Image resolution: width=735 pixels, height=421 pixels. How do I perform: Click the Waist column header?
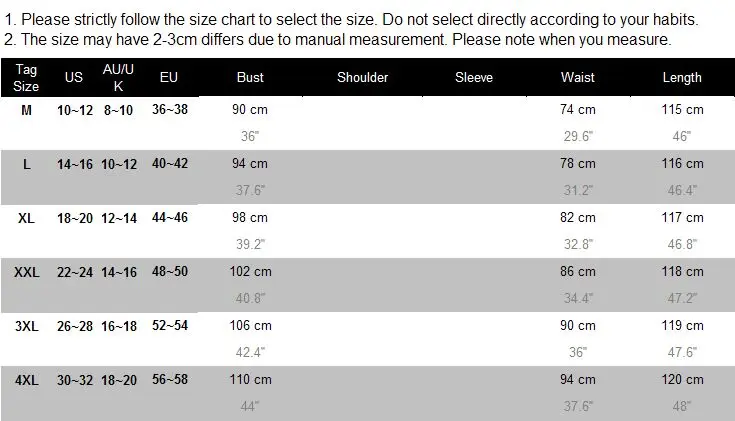pos(578,77)
